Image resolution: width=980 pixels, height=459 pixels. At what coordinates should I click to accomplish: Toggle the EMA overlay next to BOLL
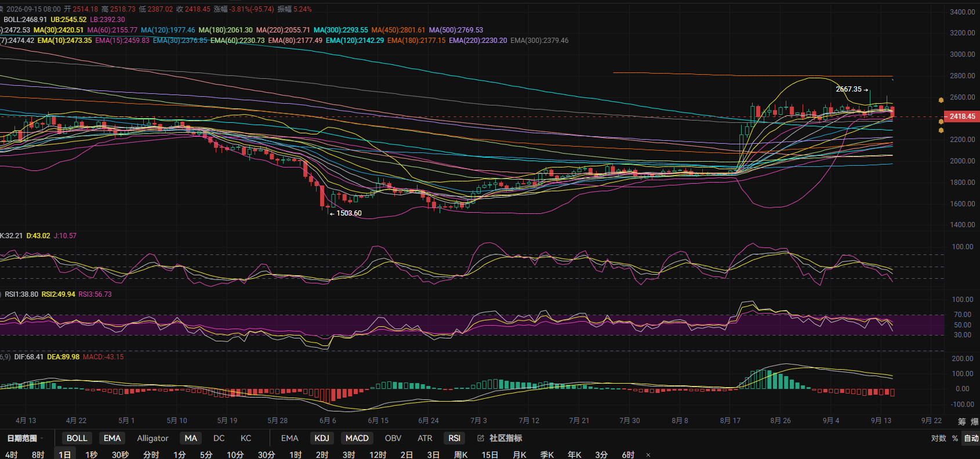click(112, 438)
